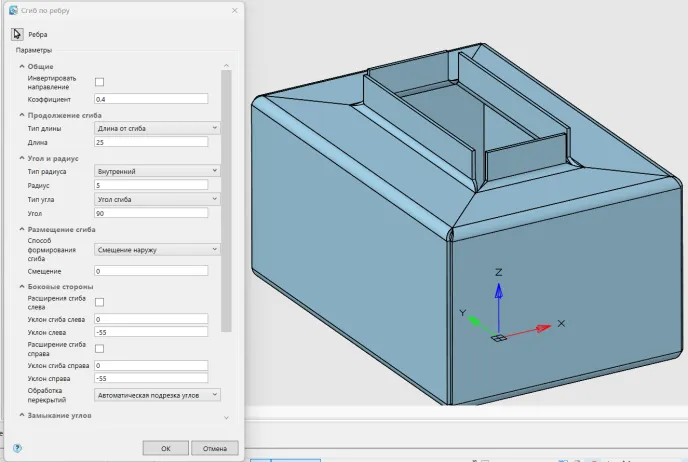Click the Ребра edge selection cursor icon

17,34
